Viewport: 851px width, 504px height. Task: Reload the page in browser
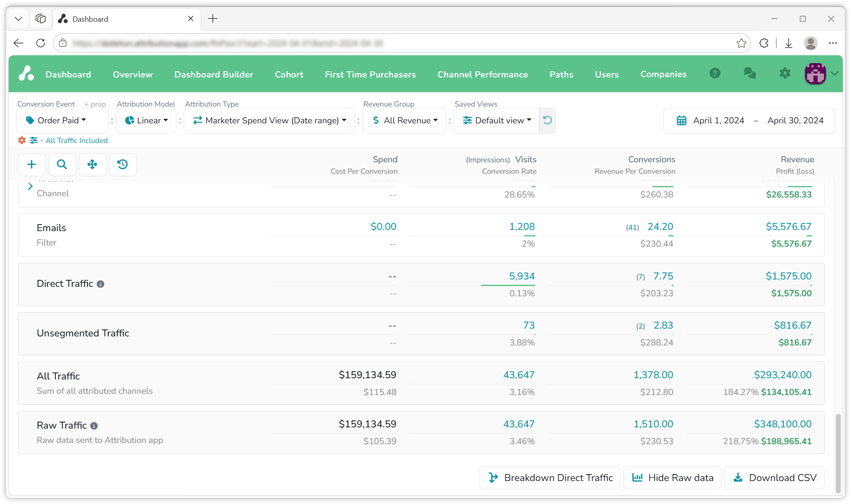(41, 43)
